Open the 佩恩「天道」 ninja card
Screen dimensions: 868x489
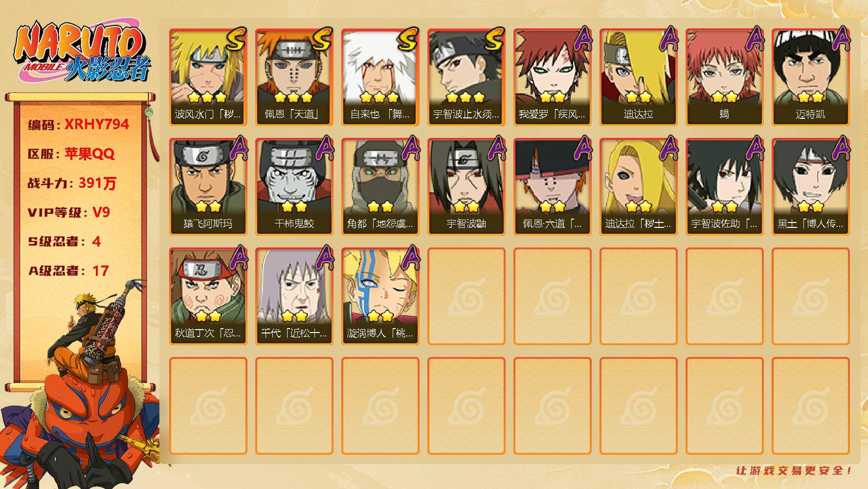coord(294,77)
